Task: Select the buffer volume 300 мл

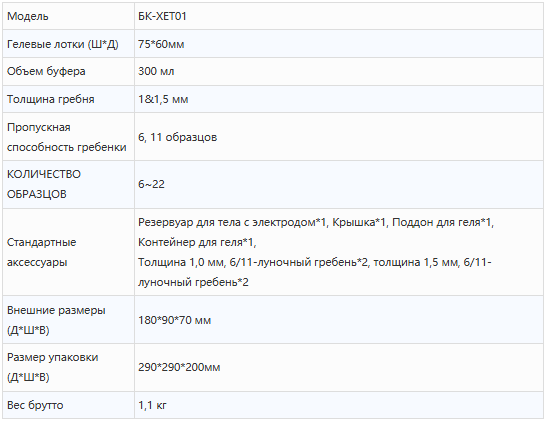Action: (156, 71)
